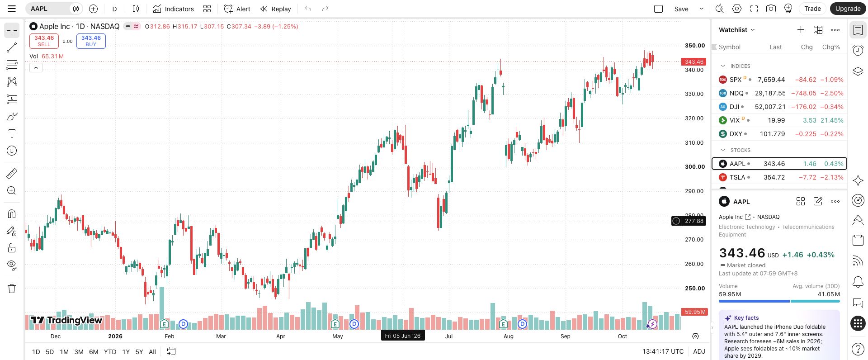The height and width of the screenshot is (360, 868).
Task: Select the trend line drawing tool
Action: (12, 47)
